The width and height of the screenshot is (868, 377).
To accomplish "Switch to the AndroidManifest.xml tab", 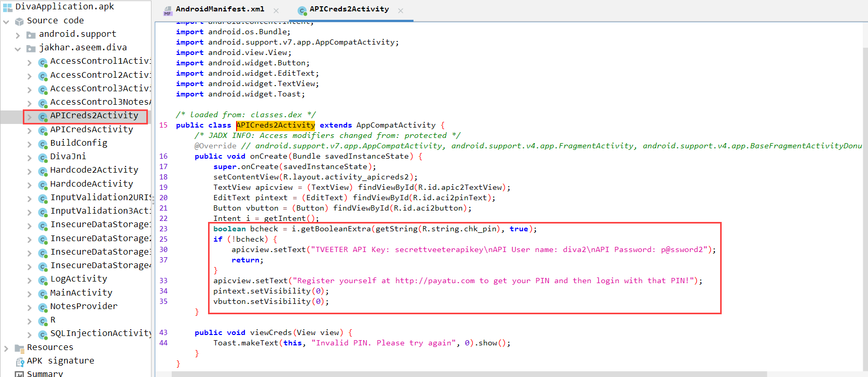I will click(x=219, y=9).
